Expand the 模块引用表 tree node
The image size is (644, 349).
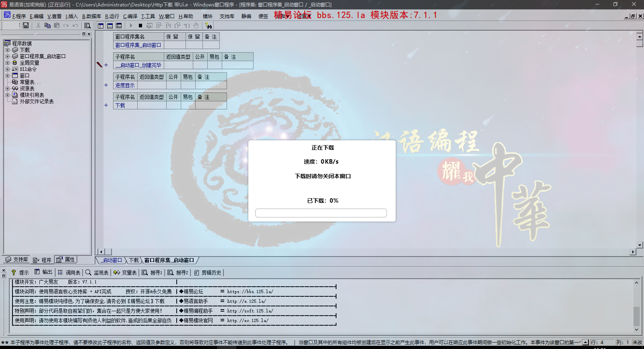(7, 95)
